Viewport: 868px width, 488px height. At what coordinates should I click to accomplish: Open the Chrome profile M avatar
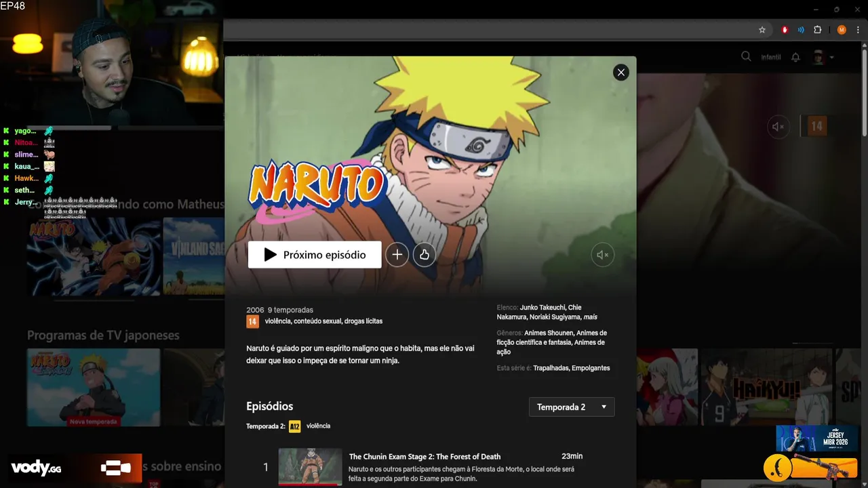[842, 30]
